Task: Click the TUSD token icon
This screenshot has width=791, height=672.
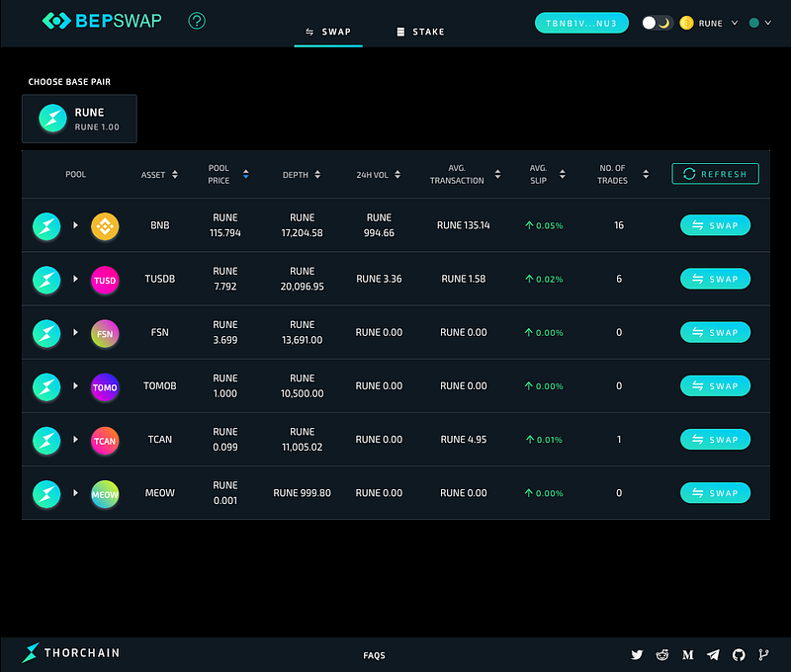Action: (x=105, y=280)
